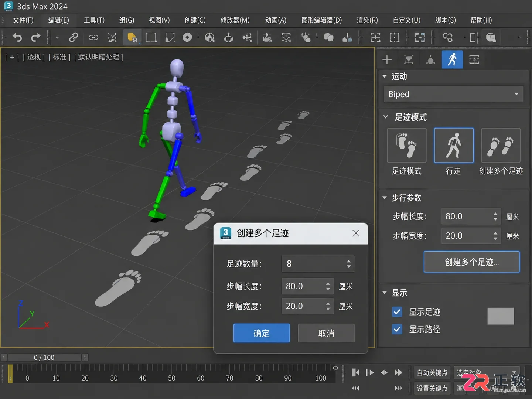Image resolution: width=532 pixels, height=399 pixels.
Task: Jump to end frame
Action: click(398, 372)
